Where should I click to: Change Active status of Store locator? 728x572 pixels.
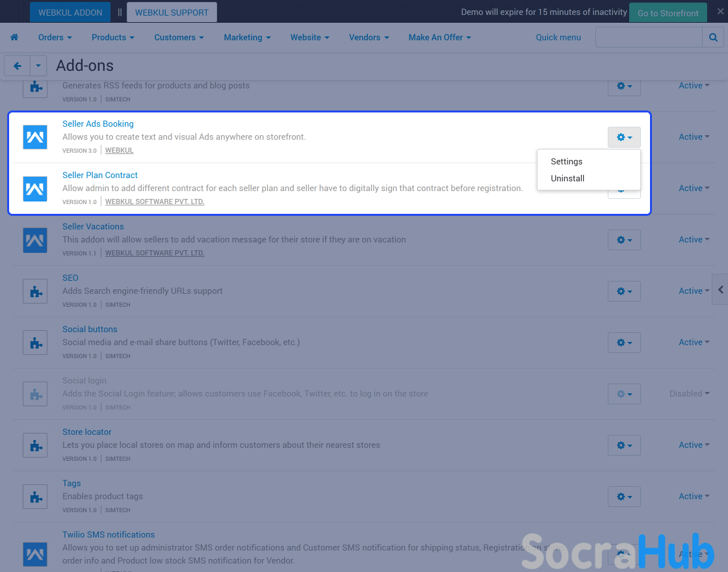pos(694,445)
